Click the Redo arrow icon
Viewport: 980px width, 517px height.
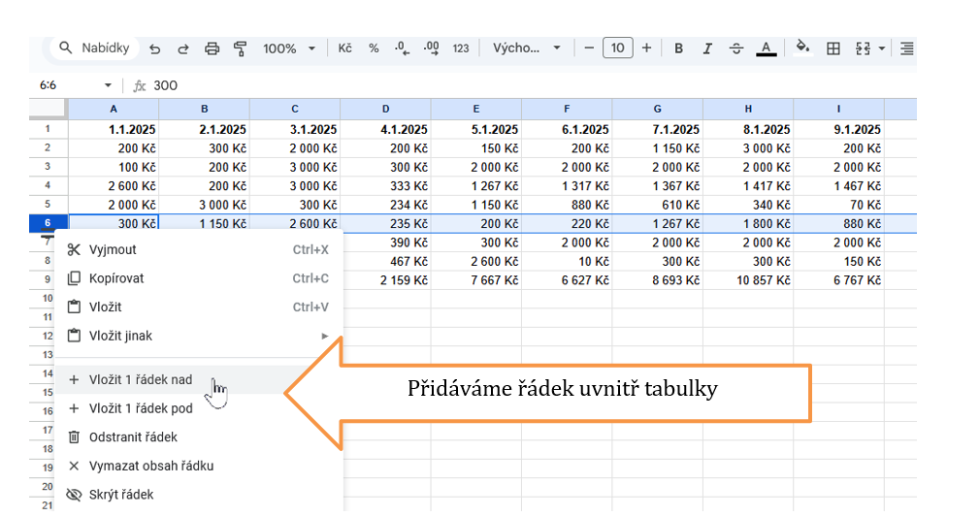point(182,48)
